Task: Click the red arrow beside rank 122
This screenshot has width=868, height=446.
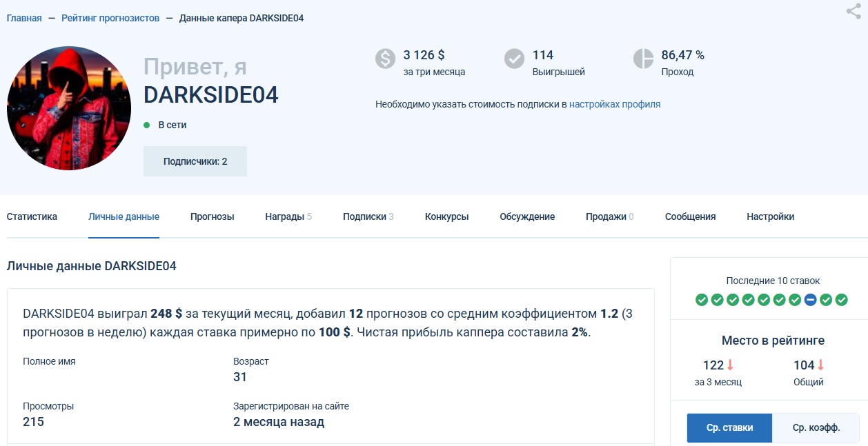Action: [731, 365]
